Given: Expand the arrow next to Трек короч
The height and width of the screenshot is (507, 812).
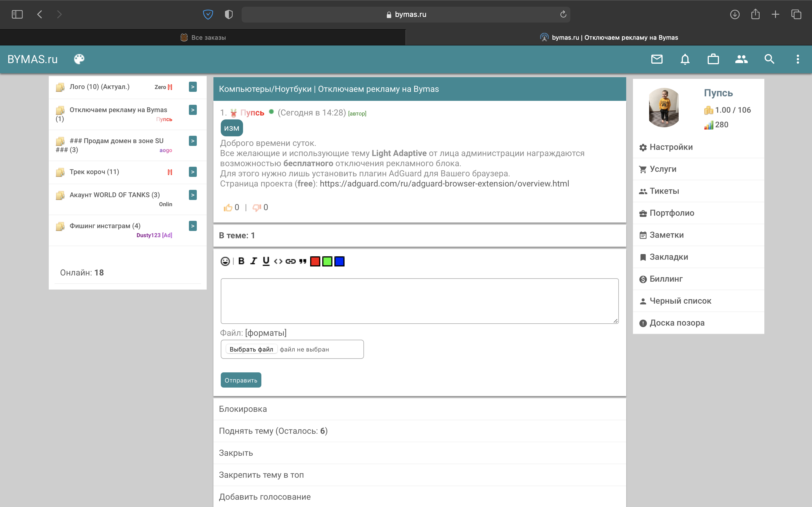Looking at the screenshot, I should tap(193, 172).
